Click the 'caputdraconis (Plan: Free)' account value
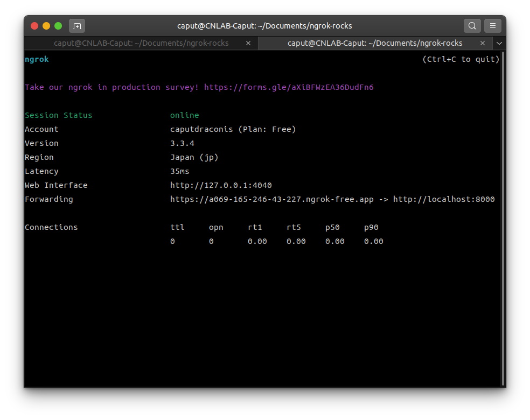Image resolution: width=530 pixels, height=420 pixels. pos(233,129)
